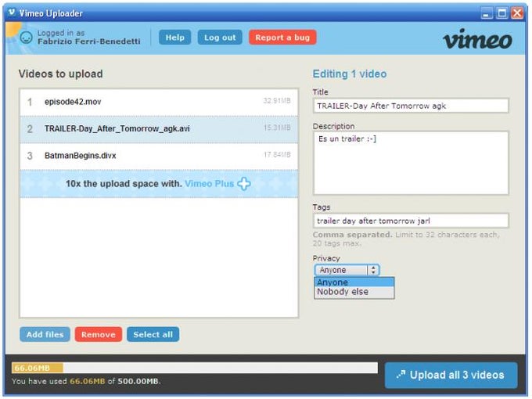Image resolution: width=532 pixels, height=399 pixels.
Task: Click the 32.91MB file size text
Action: (277, 101)
